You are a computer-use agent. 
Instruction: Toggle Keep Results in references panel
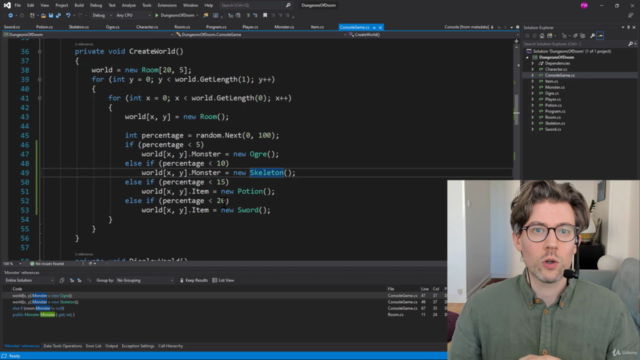(x=194, y=280)
